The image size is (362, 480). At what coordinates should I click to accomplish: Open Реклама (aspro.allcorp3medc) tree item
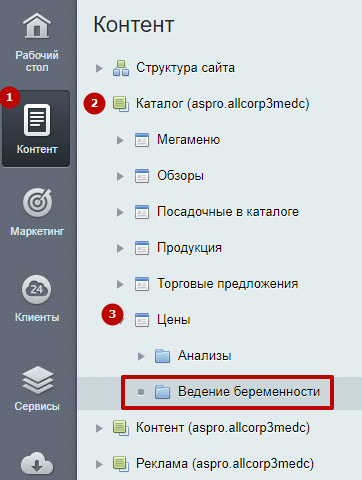tap(225, 464)
